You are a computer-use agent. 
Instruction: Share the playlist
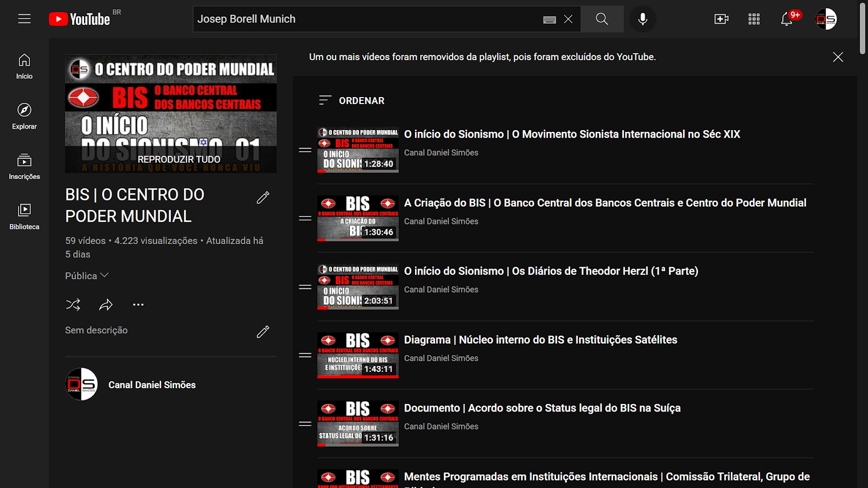[106, 305]
